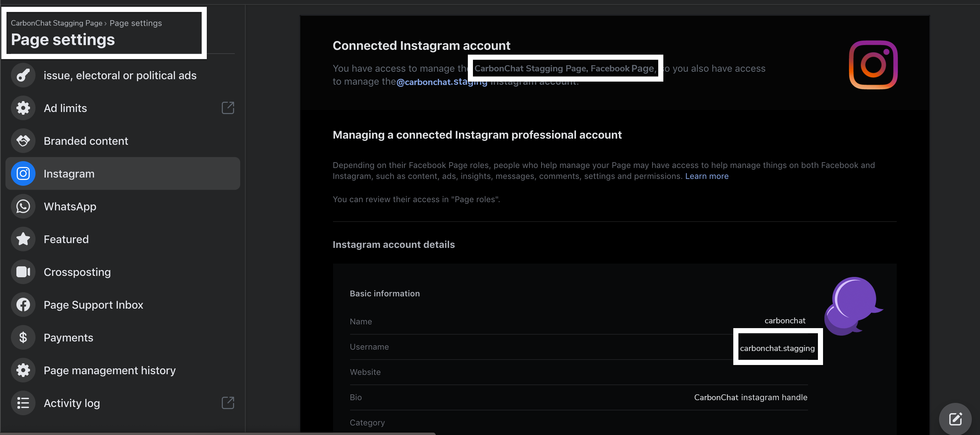Click CarbonChat Stagging Page breadcrumb
This screenshot has width=980, height=435.
point(56,23)
